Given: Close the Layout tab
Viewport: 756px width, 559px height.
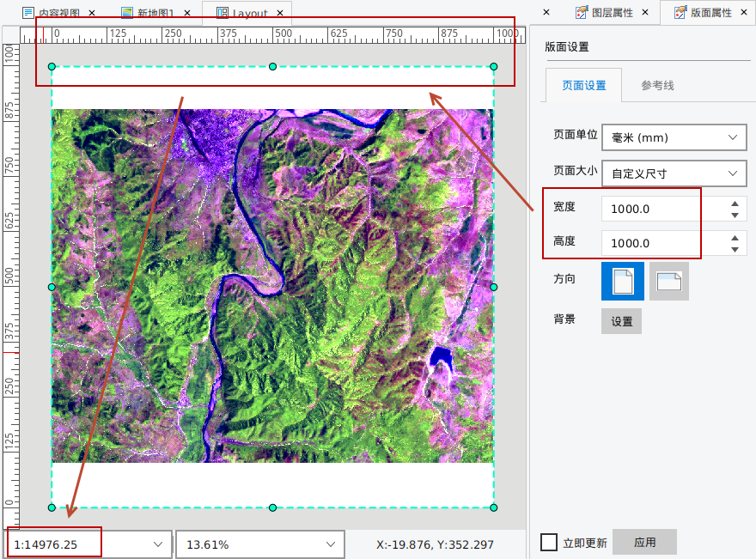Looking at the screenshot, I should click(280, 14).
